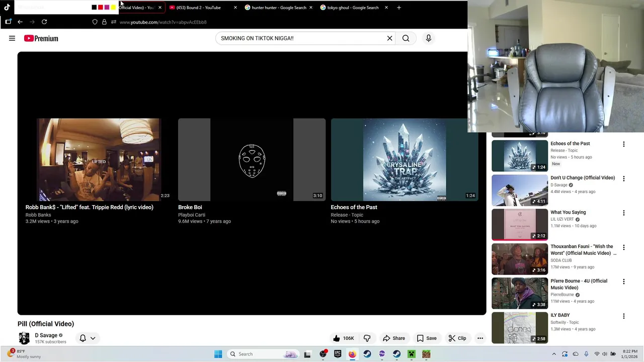Click the black color square in tab bar

coord(94,8)
